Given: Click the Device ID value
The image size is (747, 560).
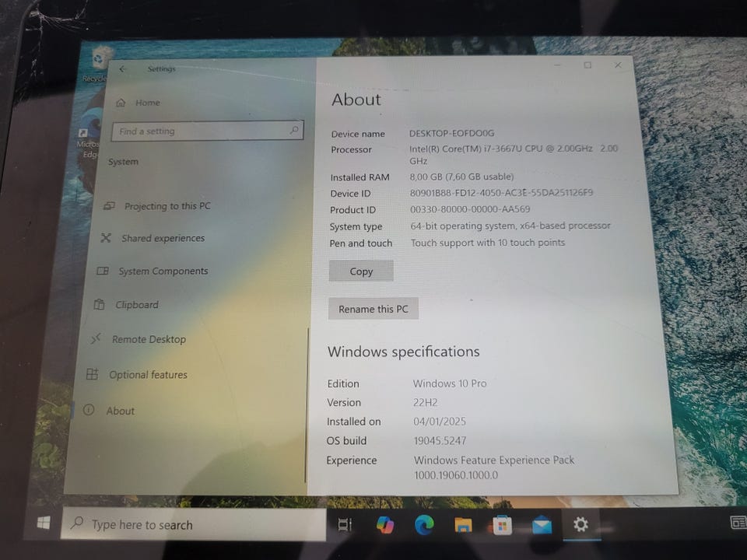Looking at the screenshot, I should (501, 193).
